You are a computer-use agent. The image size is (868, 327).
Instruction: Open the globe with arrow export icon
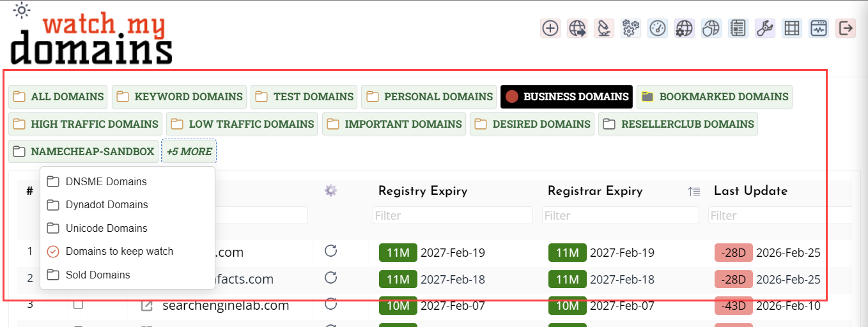[577, 28]
